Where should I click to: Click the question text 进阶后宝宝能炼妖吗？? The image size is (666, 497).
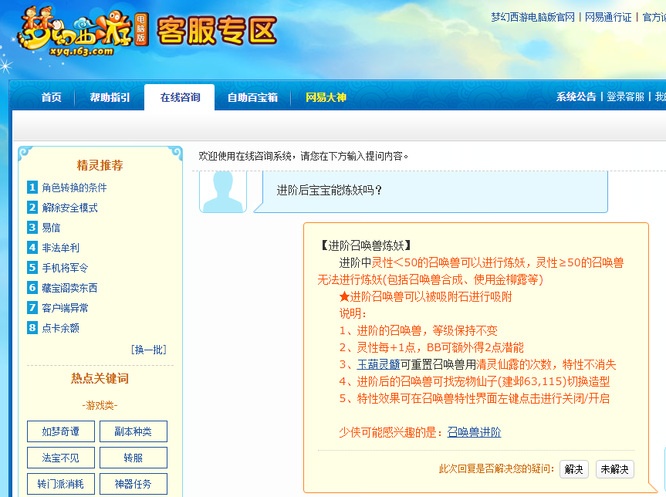click(330, 190)
